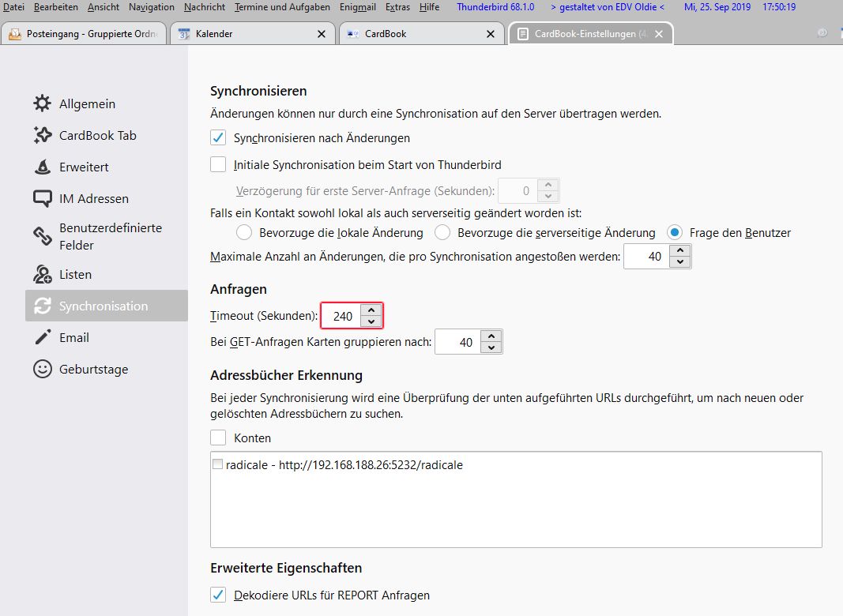Decrease Verzögerung für erste Server-Anfrage value
Image resolution: width=843 pixels, height=616 pixels.
(x=548, y=196)
